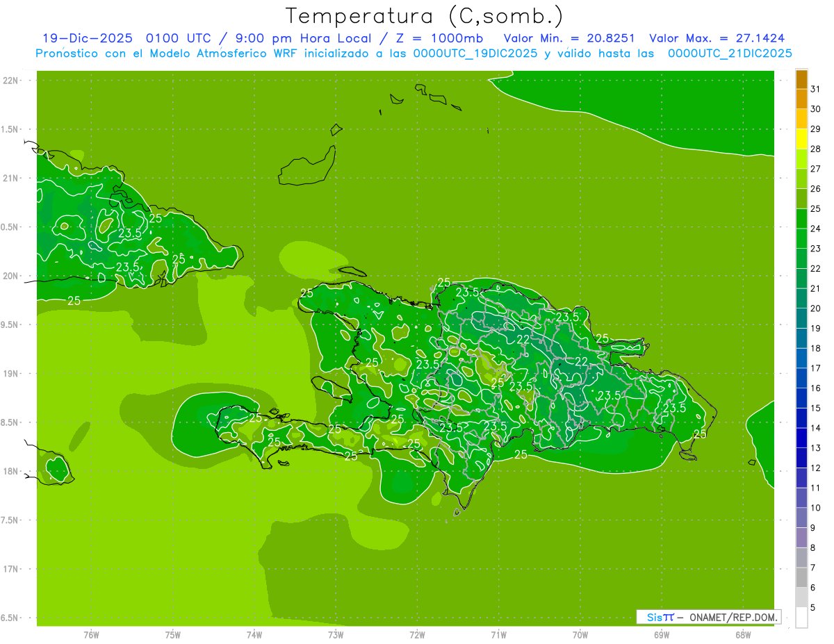The image size is (834, 644).
Task: Pick the purple legend swatch between 8 and 9
Action: click(801, 538)
